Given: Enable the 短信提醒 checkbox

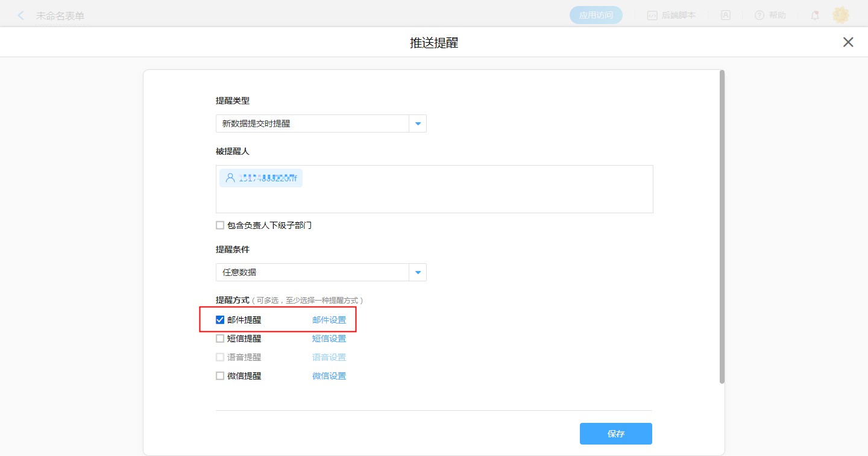Looking at the screenshot, I should 220,339.
